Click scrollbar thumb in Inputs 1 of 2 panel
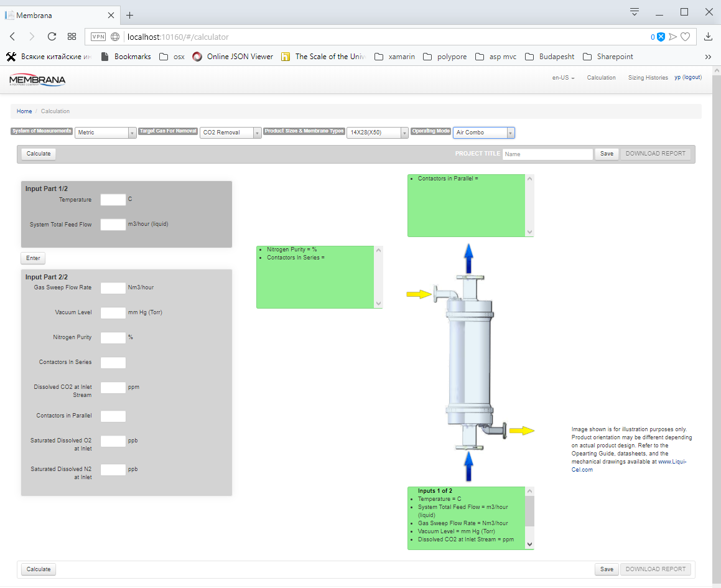The height and width of the screenshot is (588, 721). coord(530,511)
